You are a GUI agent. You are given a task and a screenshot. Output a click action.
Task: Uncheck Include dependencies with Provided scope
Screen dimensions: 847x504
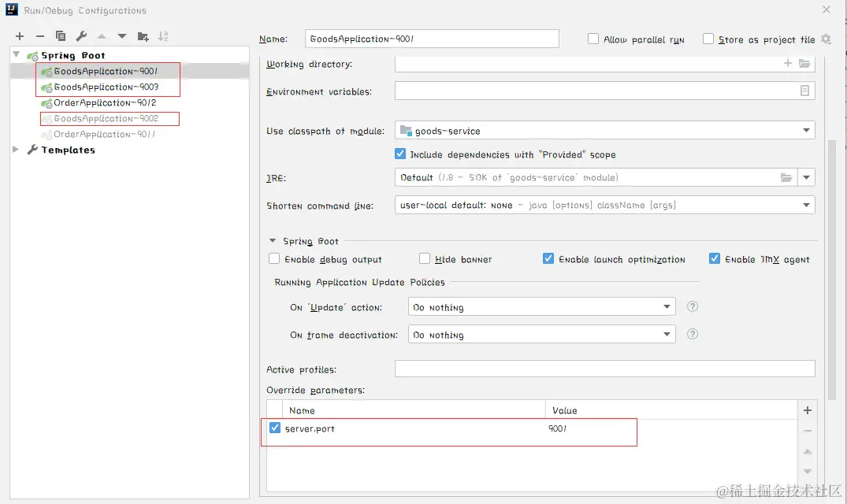400,154
